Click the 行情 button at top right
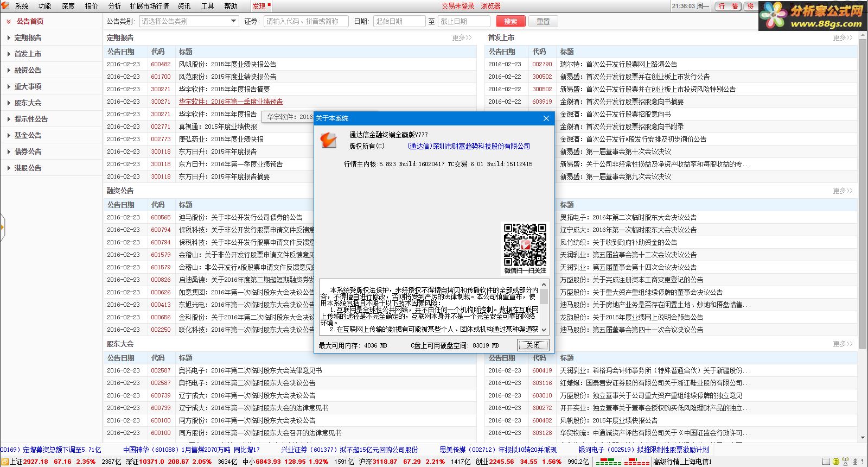 click(x=729, y=6)
